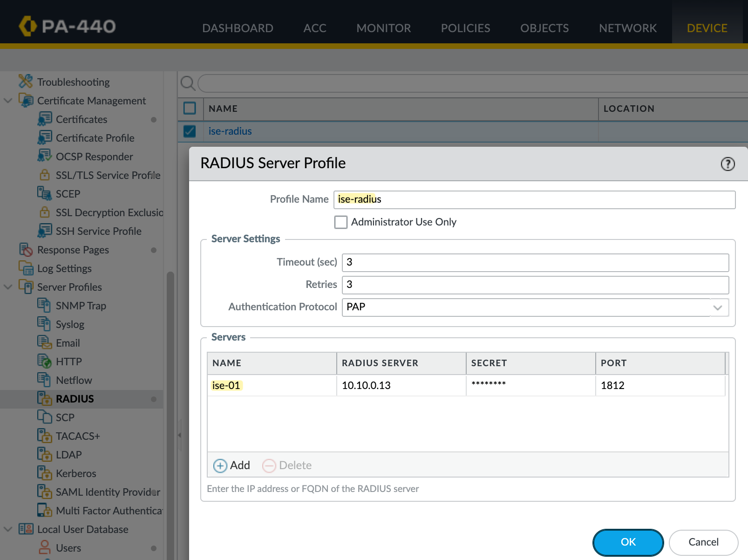Collapse the Certificate Management tree node
Image resolution: width=748 pixels, height=560 pixels.
point(8,101)
